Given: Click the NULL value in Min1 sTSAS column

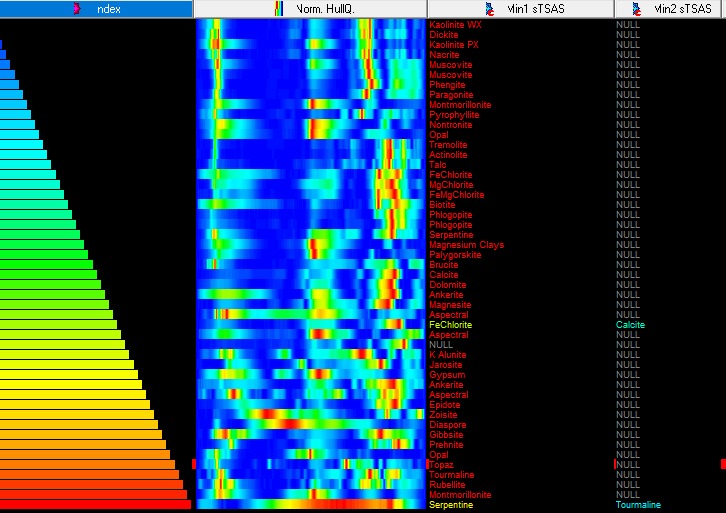Looking at the screenshot, I should (441, 345).
